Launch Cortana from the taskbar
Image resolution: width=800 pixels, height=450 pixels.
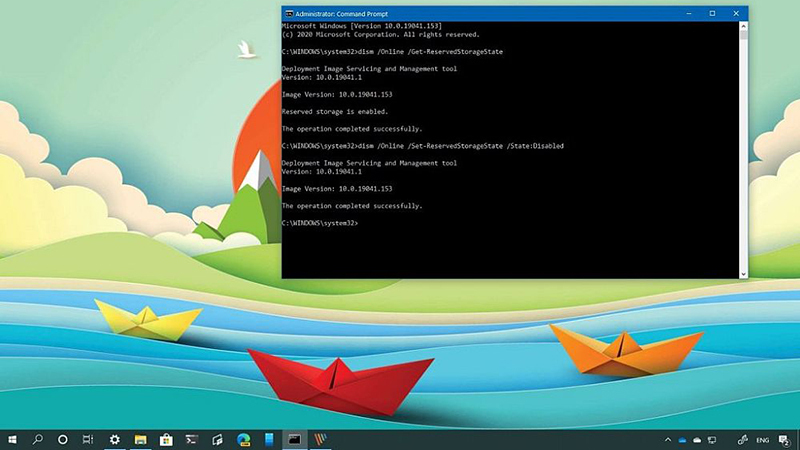[63, 439]
